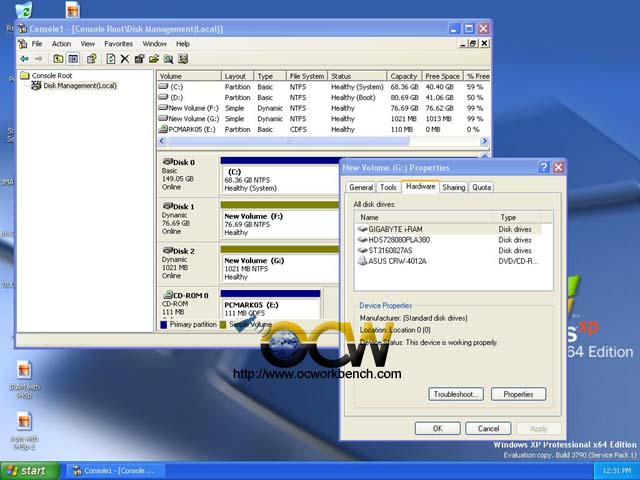Click the Disk Management(Local) tree icon
Viewport: 640px width, 480px height.
tap(36, 86)
